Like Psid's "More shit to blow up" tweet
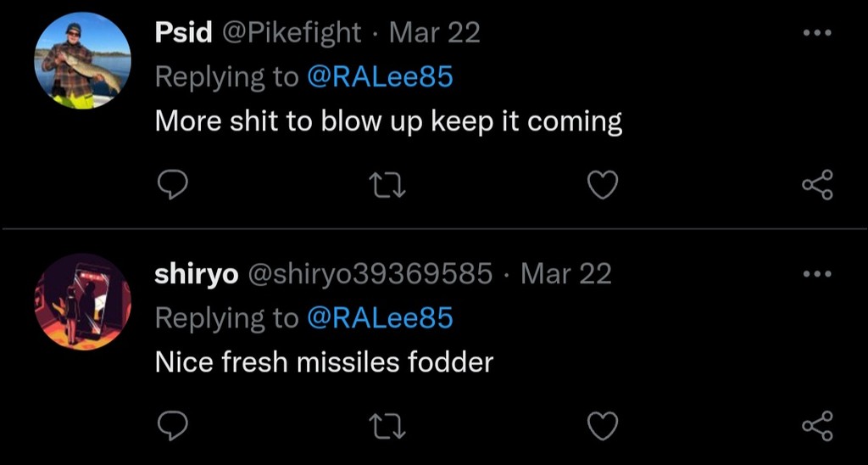 [x=603, y=184]
